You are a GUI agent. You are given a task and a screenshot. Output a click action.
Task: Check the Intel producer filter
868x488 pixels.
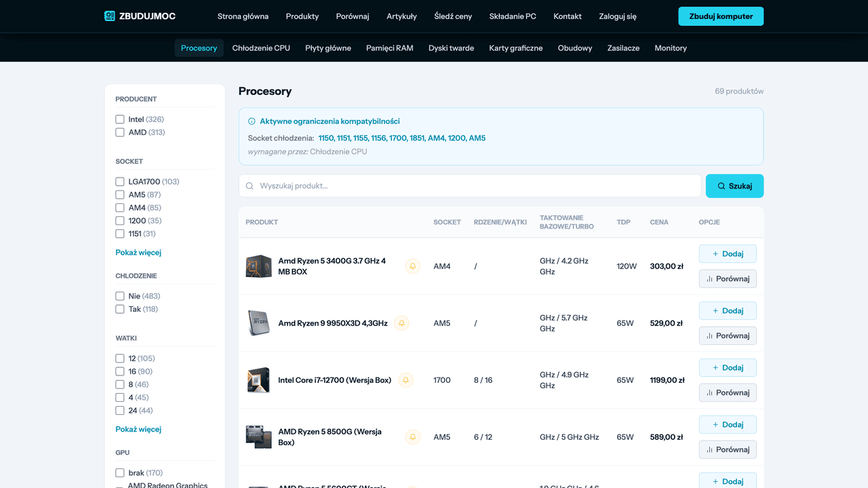pyautogui.click(x=120, y=119)
